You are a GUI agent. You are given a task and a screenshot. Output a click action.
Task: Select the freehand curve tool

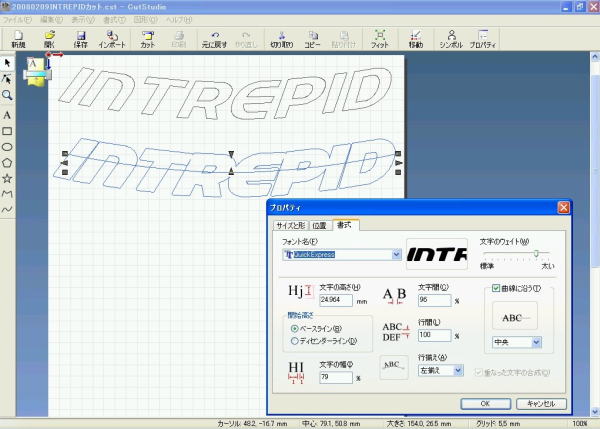(7, 209)
